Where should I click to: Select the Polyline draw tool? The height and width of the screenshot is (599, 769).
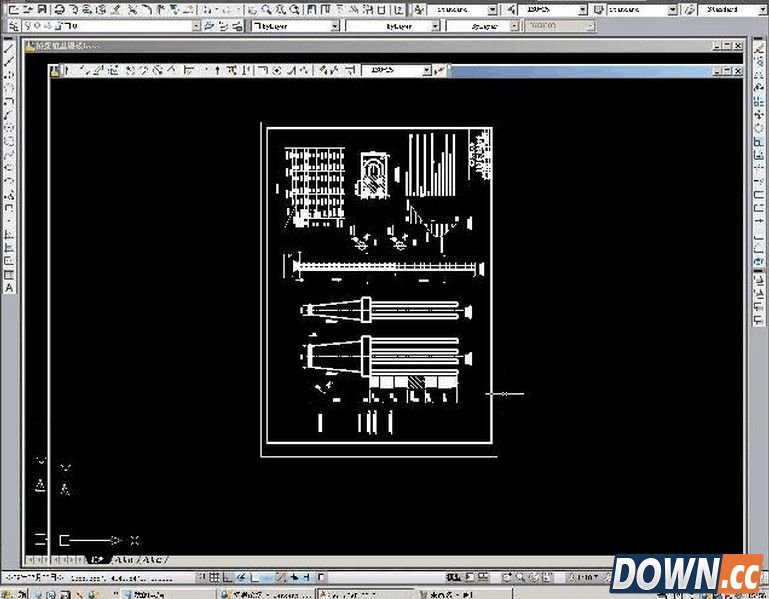click(x=8, y=74)
